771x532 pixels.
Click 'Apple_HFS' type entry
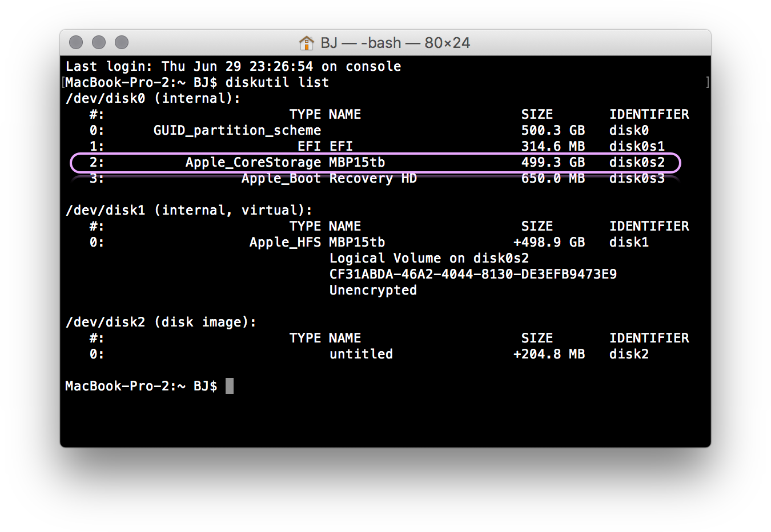click(285, 242)
